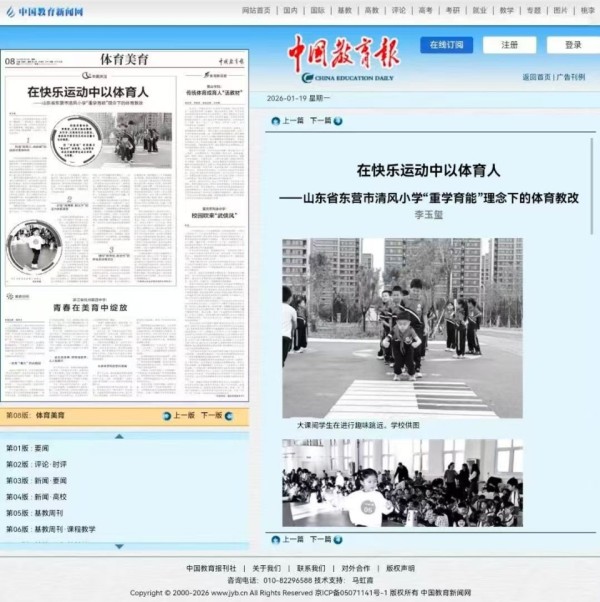Viewport: 600px width, 602px height.
Task: Click the 下一篇 link under the article photos
Action: point(321,539)
